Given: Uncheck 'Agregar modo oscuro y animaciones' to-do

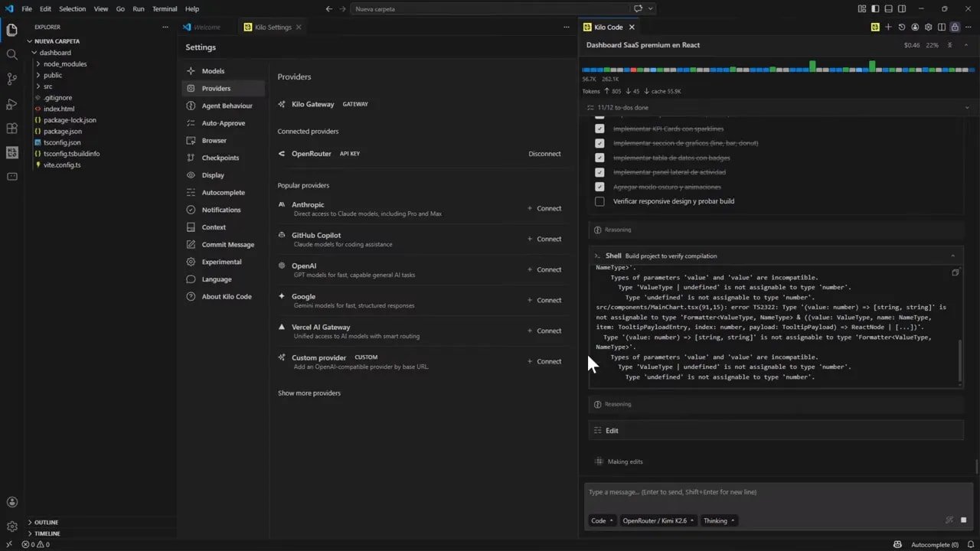Looking at the screenshot, I should pyautogui.click(x=599, y=187).
